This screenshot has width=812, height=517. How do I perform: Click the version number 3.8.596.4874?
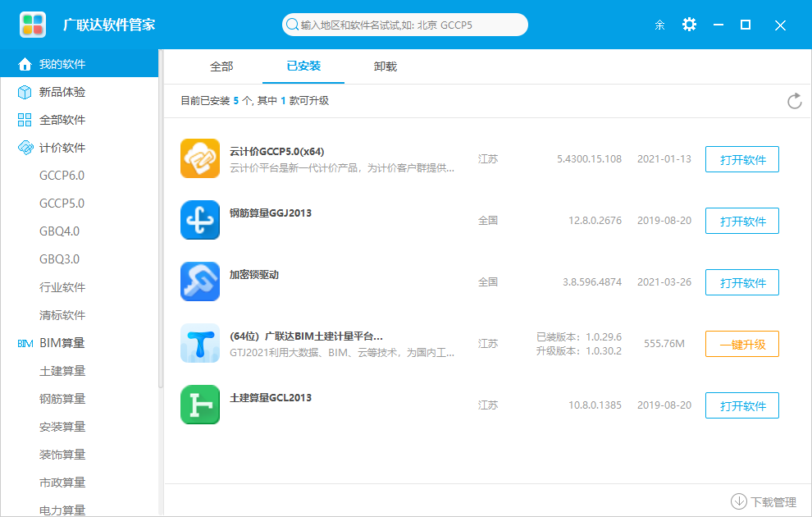coord(592,282)
